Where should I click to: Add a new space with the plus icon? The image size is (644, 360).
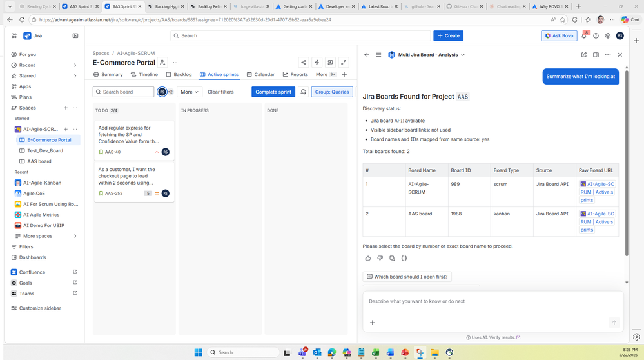(x=65, y=108)
